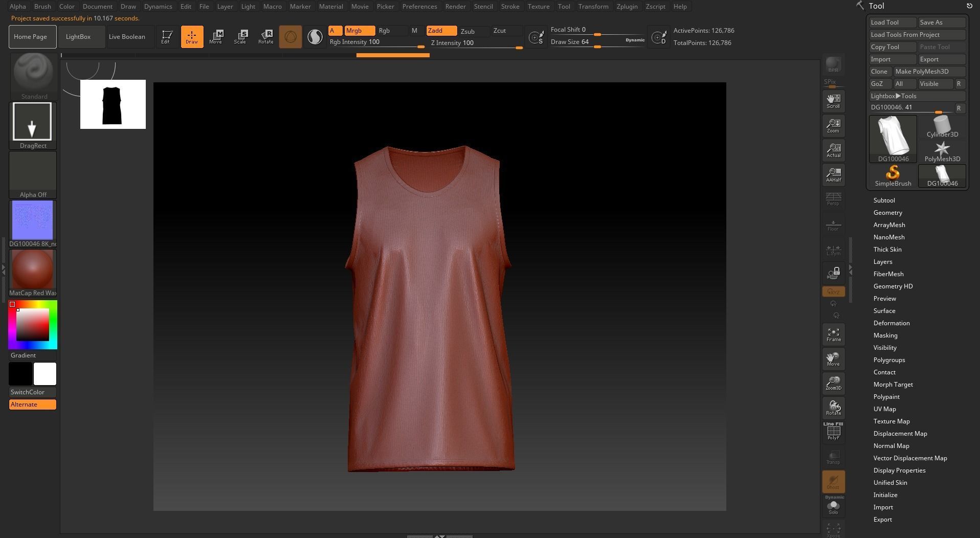Screen dimensions: 980x538
Task: Click the Save As button
Action: click(x=942, y=23)
